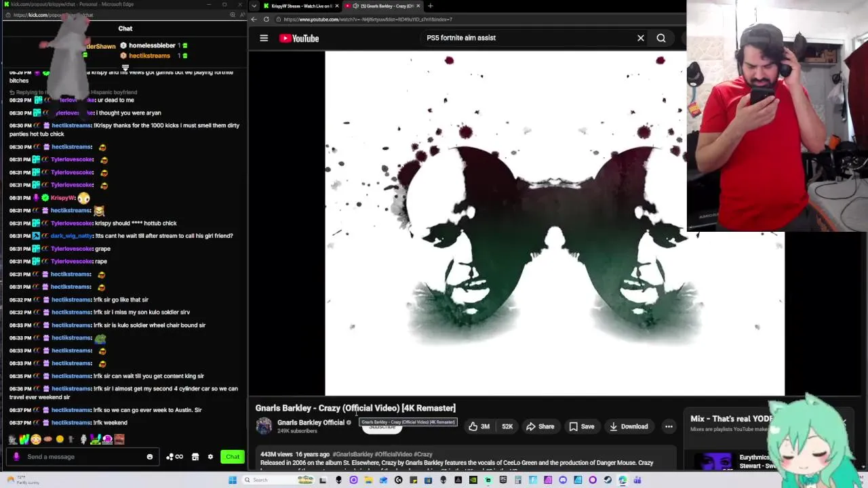Open the Gnarls Barkley Official channel name
Screen dimensions: 868x488
point(311,422)
